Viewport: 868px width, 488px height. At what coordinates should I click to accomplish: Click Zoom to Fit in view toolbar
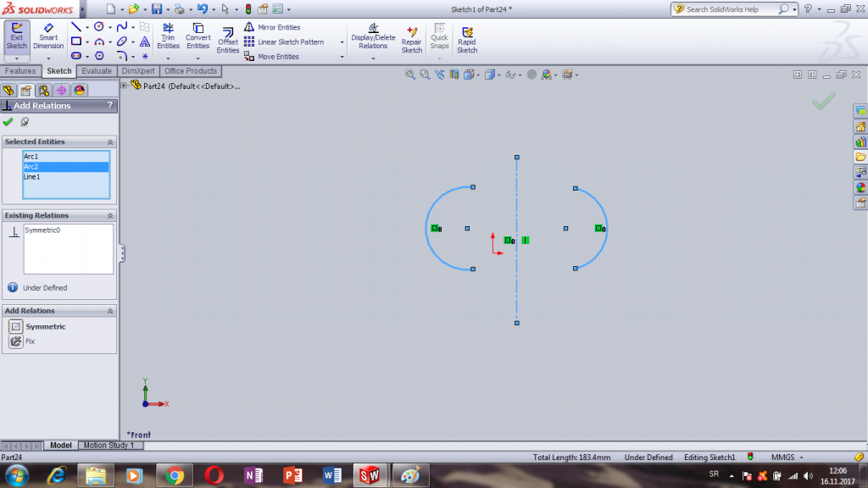click(409, 75)
